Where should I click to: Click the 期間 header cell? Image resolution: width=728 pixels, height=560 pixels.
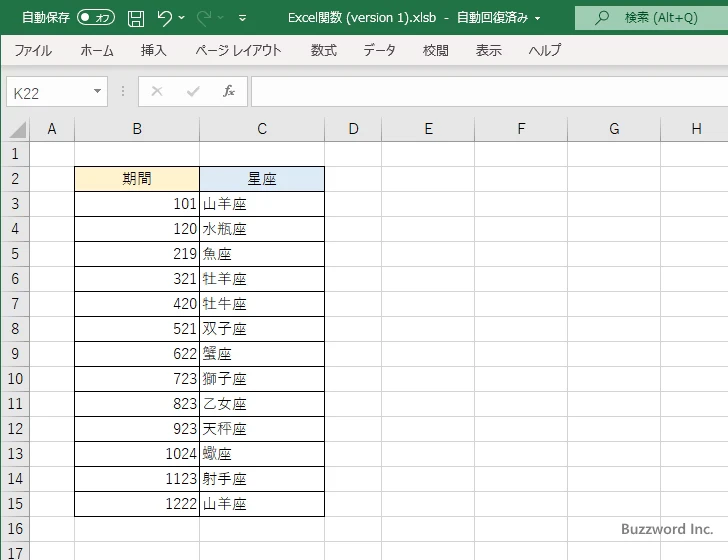[137, 179]
